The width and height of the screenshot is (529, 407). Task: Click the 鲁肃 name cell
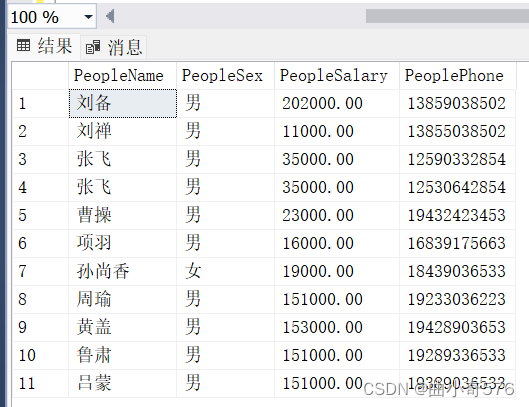[122, 356]
